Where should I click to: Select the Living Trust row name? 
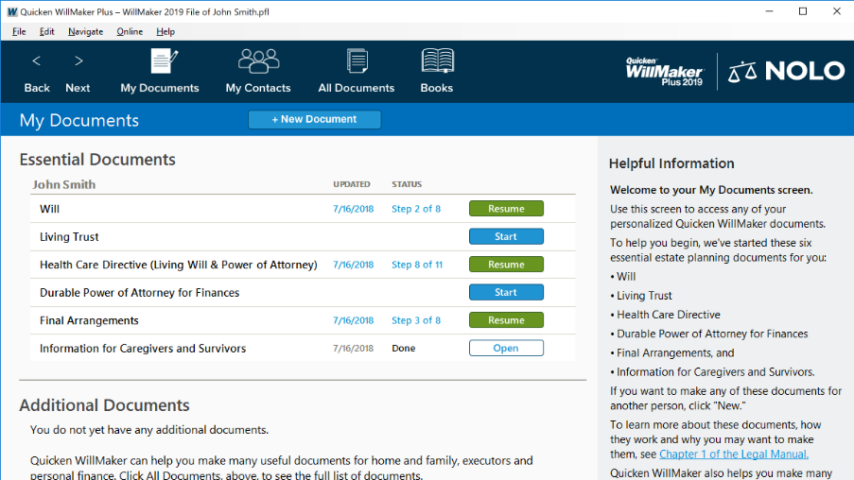click(x=69, y=237)
